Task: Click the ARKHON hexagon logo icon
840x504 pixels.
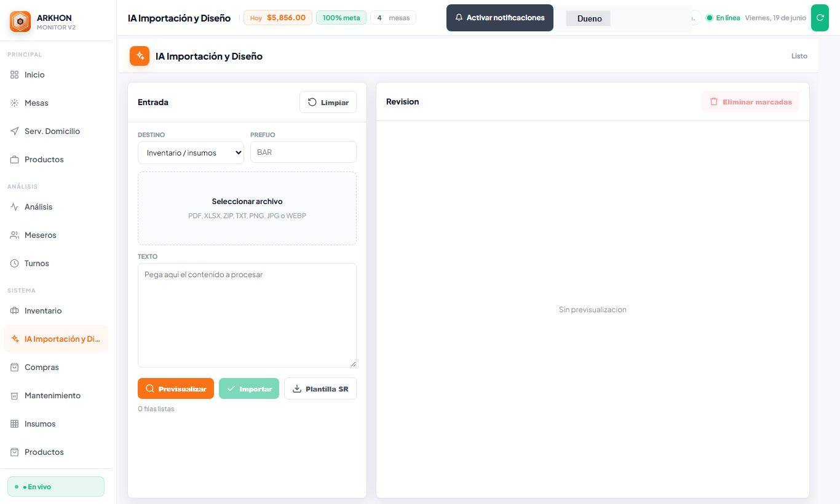Action: click(20, 22)
